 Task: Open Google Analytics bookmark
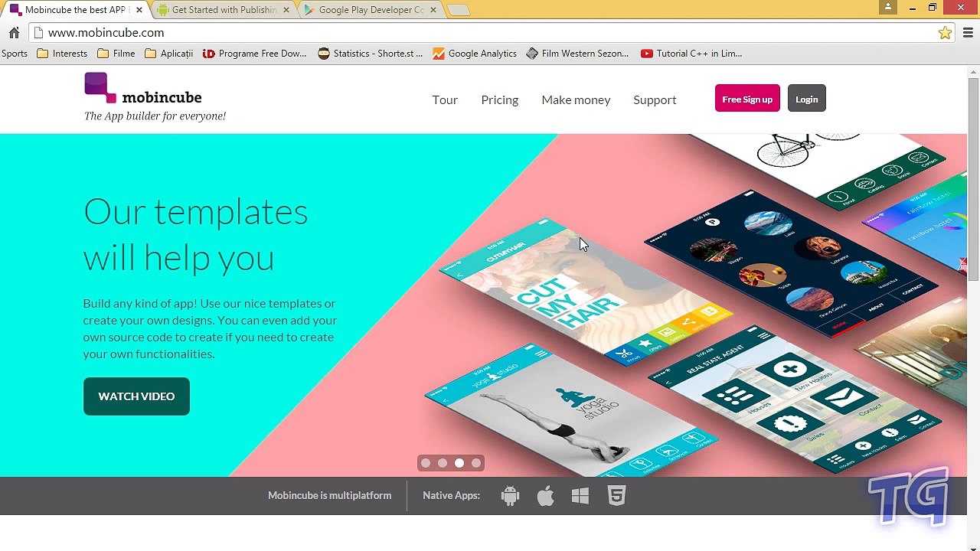click(x=474, y=54)
